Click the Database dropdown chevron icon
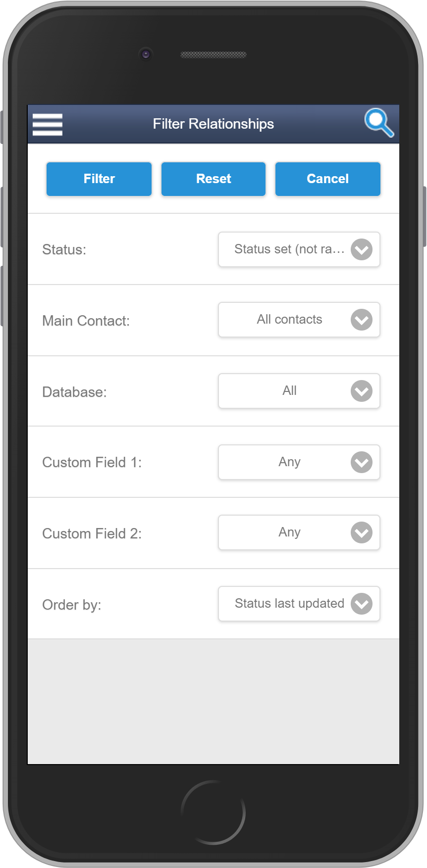 coord(362,391)
